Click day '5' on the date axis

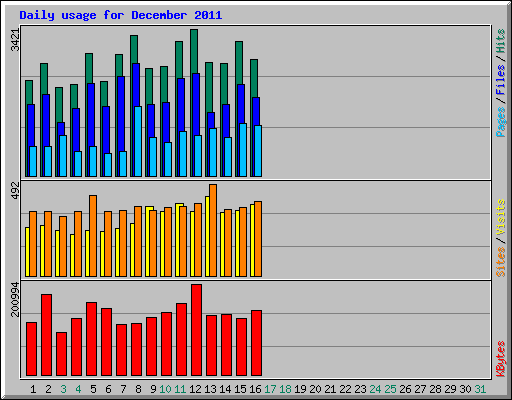tap(93, 389)
